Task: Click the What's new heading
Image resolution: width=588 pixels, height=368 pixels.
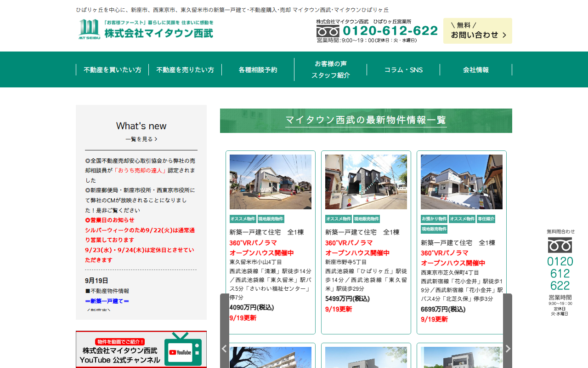Action: tap(141, 126)
